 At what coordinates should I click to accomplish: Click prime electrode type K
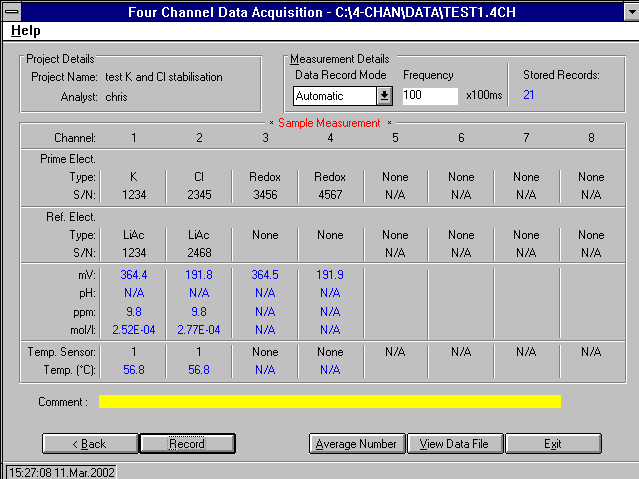point(134,177)
